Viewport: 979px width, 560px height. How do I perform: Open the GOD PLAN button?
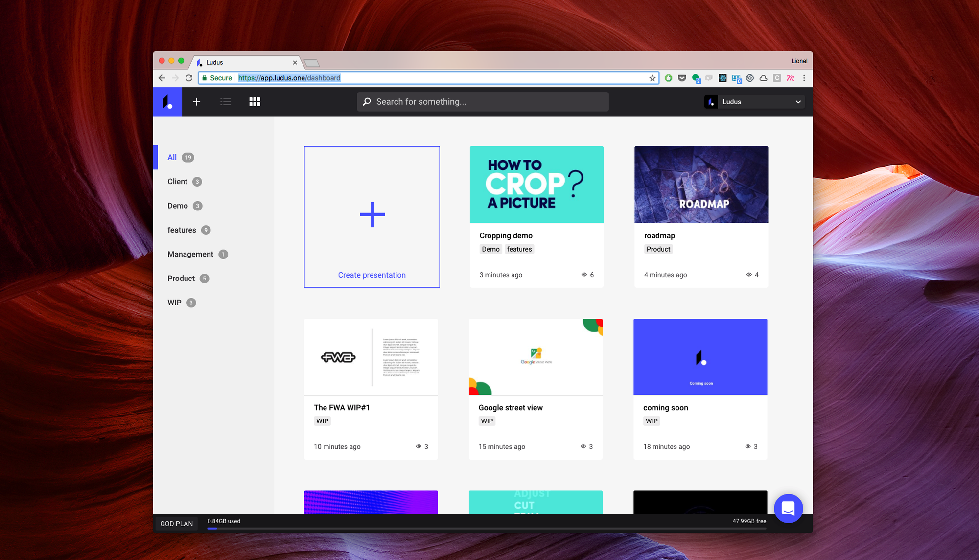point(176,523)
